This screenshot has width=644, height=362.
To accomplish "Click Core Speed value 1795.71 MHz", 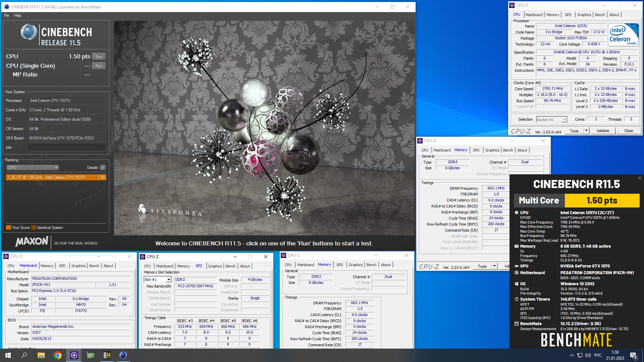I will tap(552, 89).
